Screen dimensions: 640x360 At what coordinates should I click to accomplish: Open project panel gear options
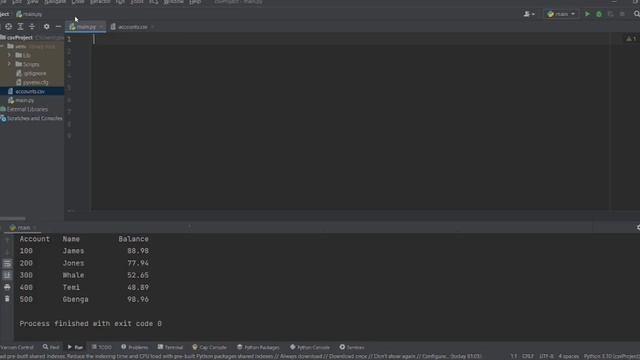[47, 27]
